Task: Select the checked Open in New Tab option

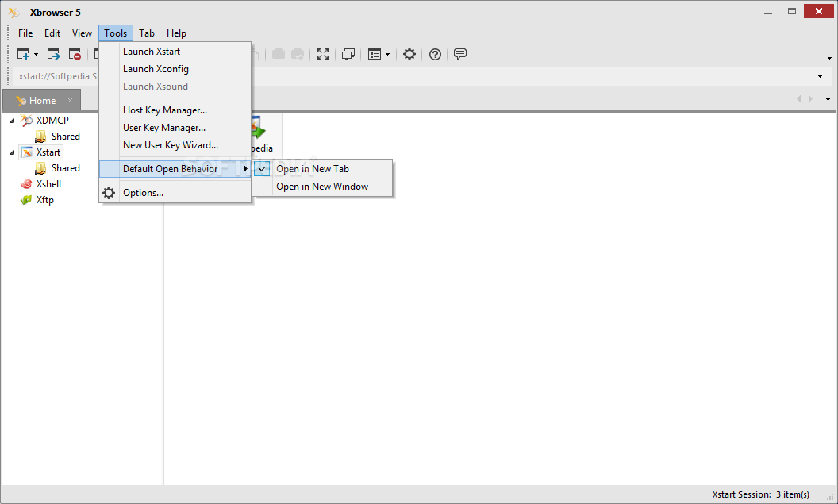Action: pos(323,169)
